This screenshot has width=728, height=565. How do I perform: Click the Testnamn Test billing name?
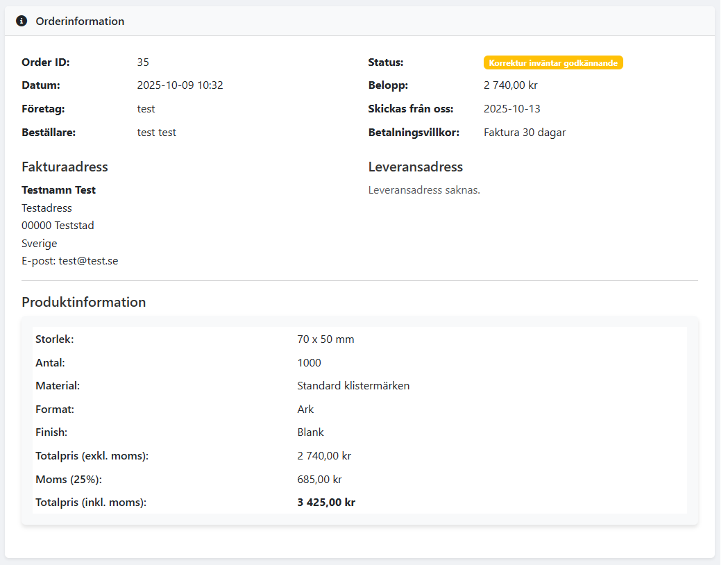[58, 190]
